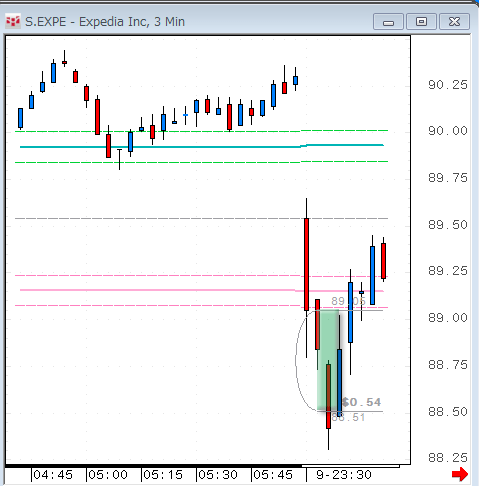Screen dimensions: 479x486
Task: Minimize the S.EXPE chart window
Action: tap(388, 22)
